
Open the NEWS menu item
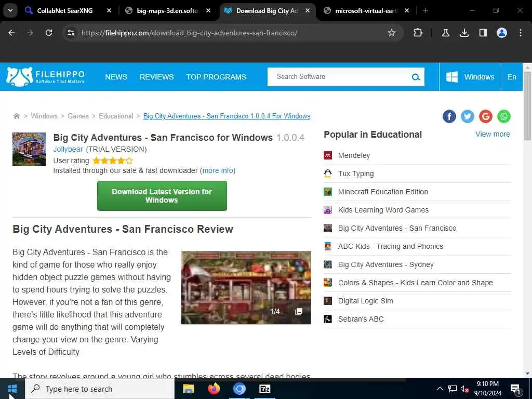coord(116,77)
